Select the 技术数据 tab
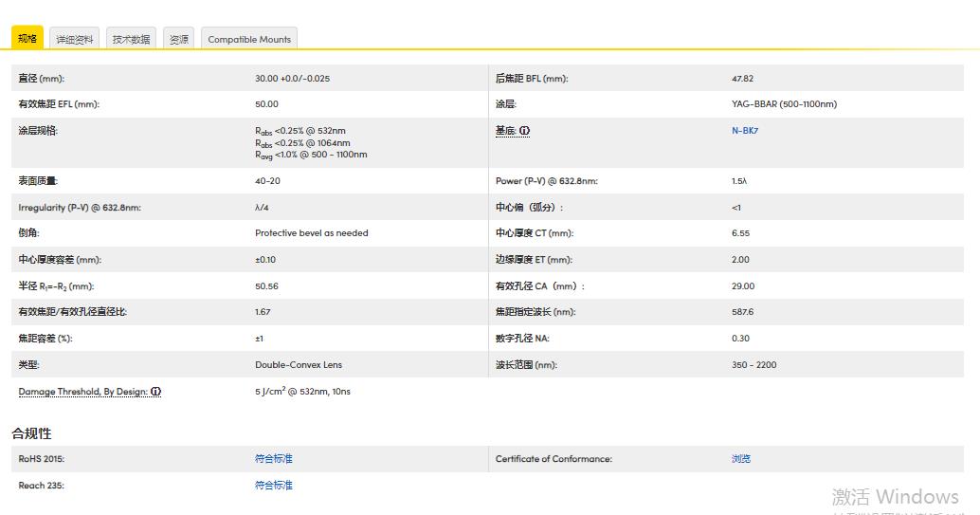The image size is (980, 515). [132, 39]
